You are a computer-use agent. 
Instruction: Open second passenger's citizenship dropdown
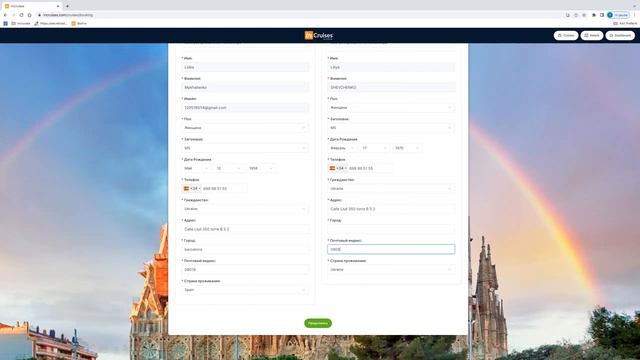click(391, 189)
